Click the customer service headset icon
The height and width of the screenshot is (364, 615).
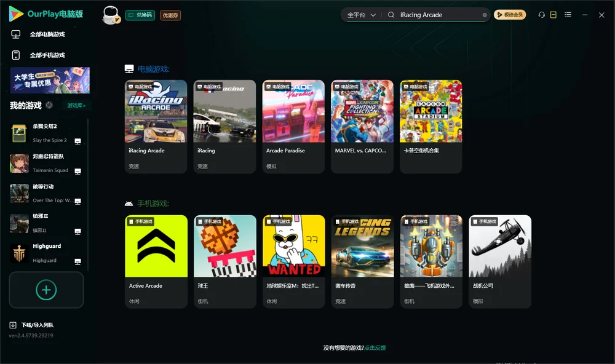coord(541,15)
